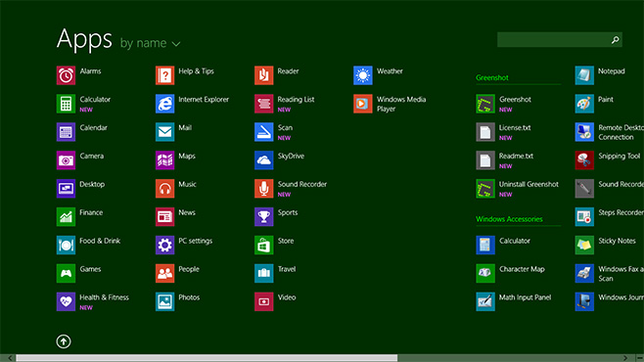Launch the Finance app icon
The height and width of the screenshot is (362, 644).
(x=66, y=217)
